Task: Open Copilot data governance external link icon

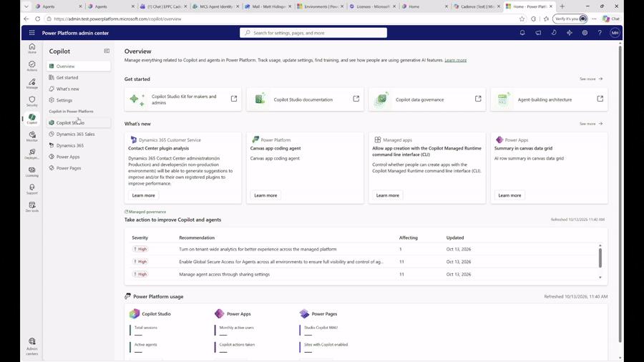Action: click(478, 99)
